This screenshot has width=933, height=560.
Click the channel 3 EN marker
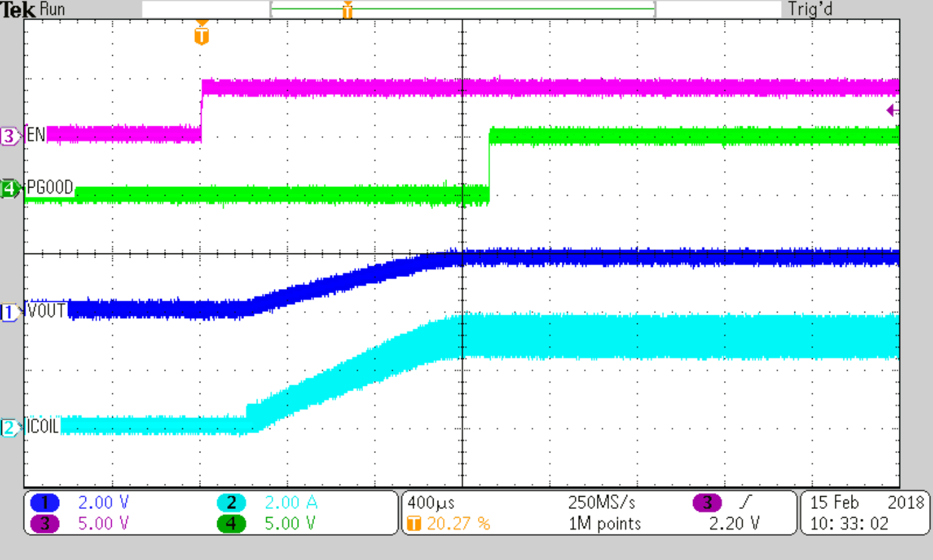(x=9, y=135)
